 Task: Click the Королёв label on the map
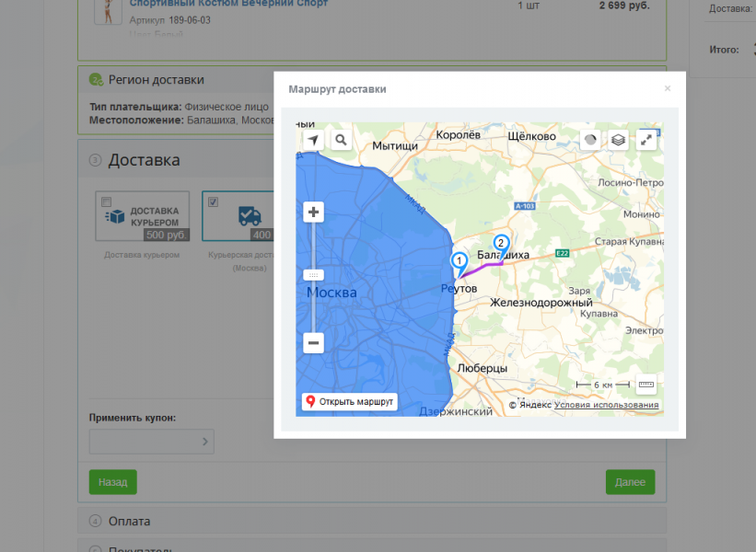click(458, 135)
